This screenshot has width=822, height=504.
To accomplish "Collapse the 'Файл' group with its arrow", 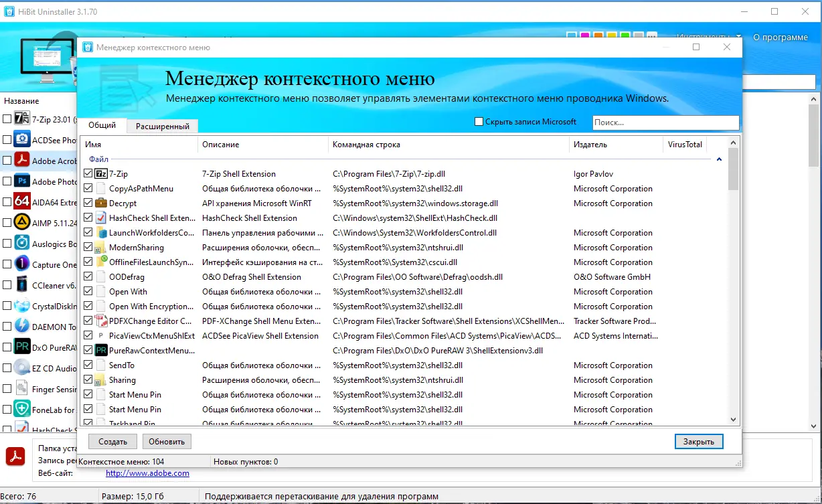I will click(x=720, y=159).
